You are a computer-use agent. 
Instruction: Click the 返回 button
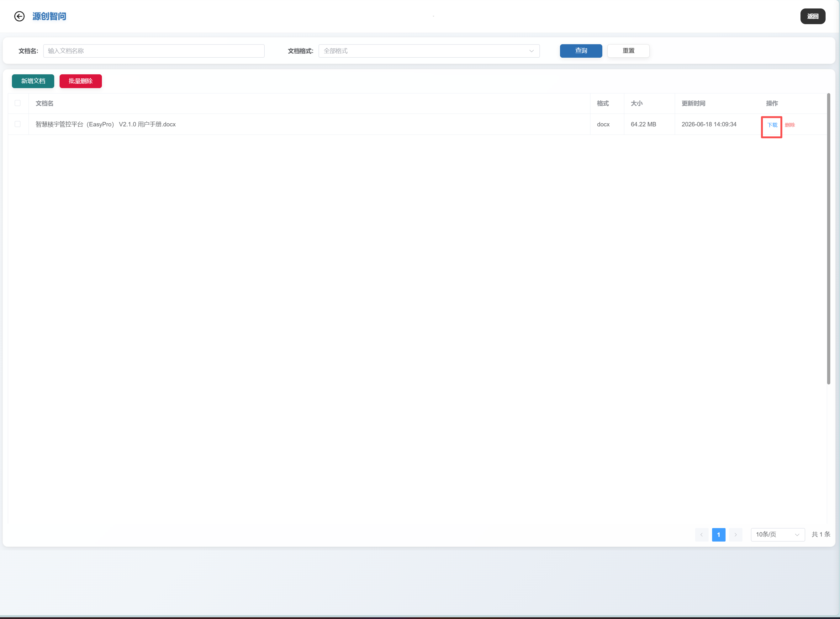tap(813, 16)
